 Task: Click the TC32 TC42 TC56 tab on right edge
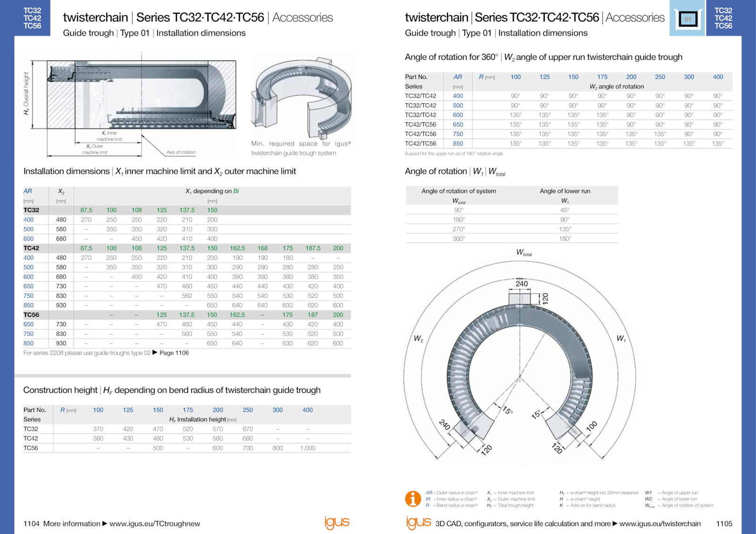pos(723,18)
